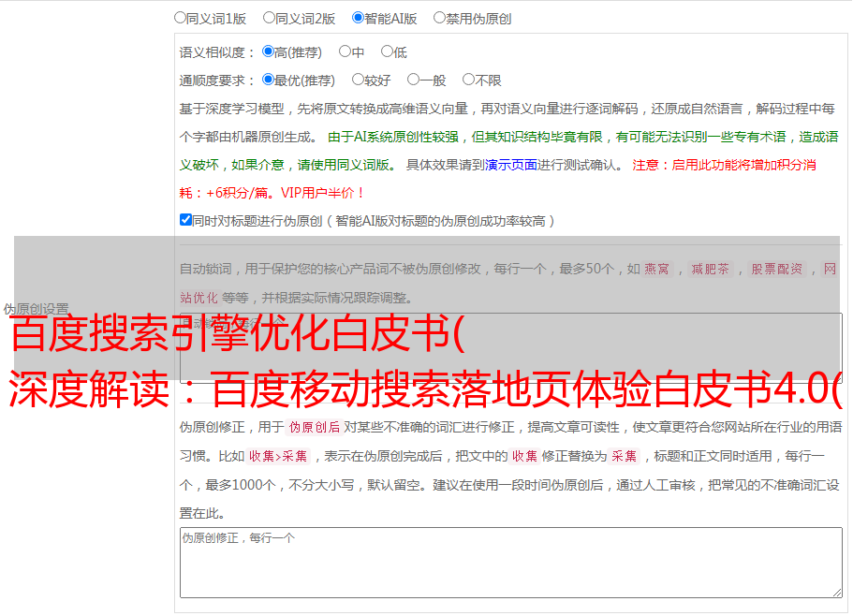The height and width of the screenshot is (616, 853).
Task: Set 语义相似度 to 中
Action: coord(345,51)
